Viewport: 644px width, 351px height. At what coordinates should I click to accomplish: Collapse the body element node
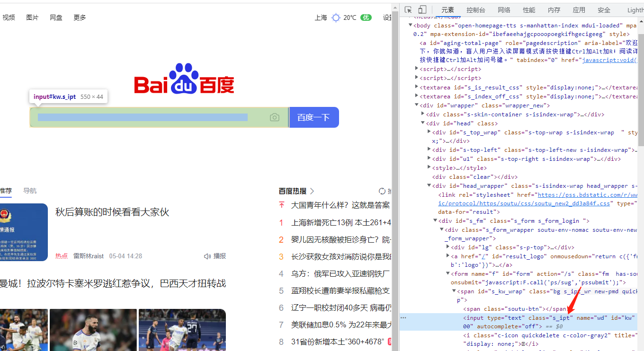pos(411,26)
